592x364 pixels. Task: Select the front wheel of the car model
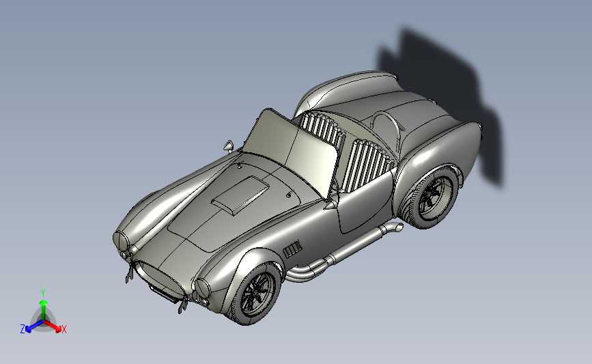255,294
